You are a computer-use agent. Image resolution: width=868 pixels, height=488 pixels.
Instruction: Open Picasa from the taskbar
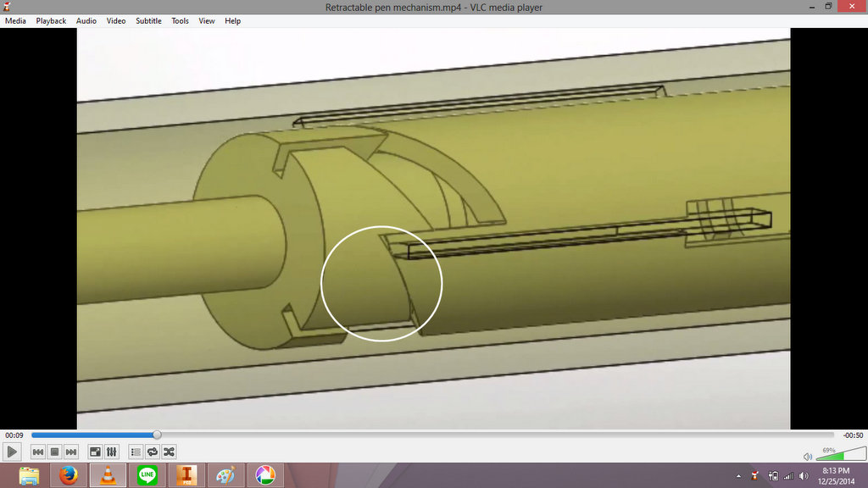[x=264, y=475]
